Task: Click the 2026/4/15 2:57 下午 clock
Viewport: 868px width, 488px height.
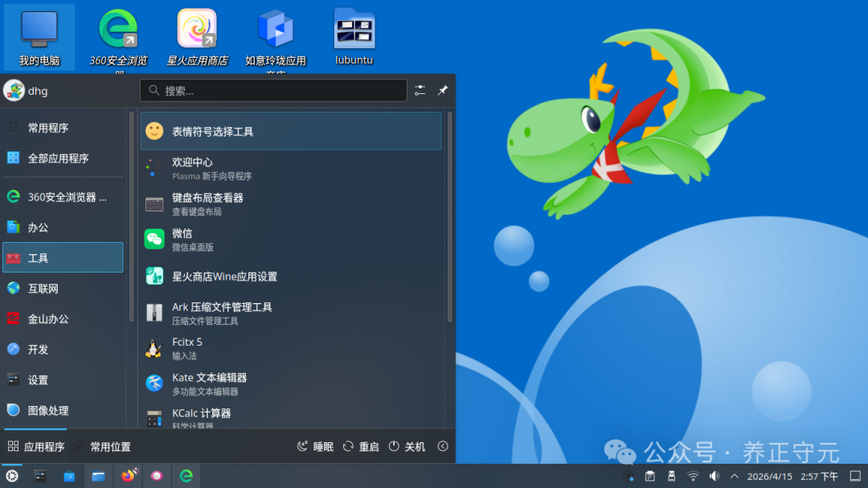Action: point(792,477)
